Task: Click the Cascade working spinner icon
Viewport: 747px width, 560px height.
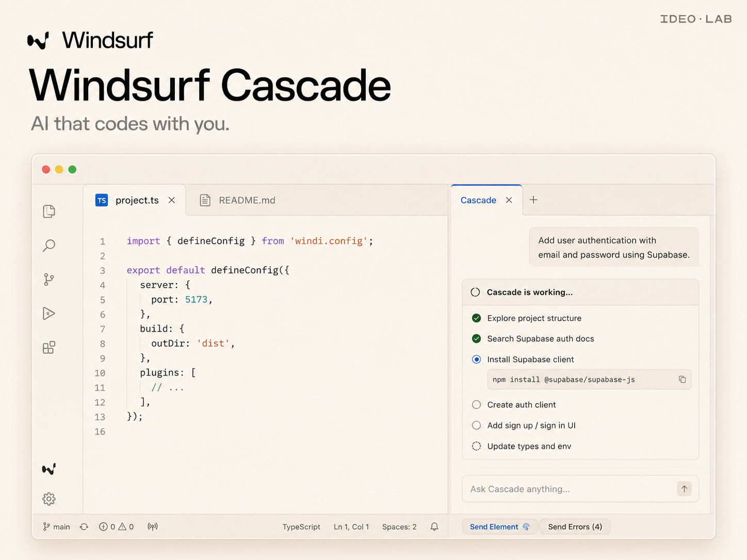Action: tap(476, 292)
